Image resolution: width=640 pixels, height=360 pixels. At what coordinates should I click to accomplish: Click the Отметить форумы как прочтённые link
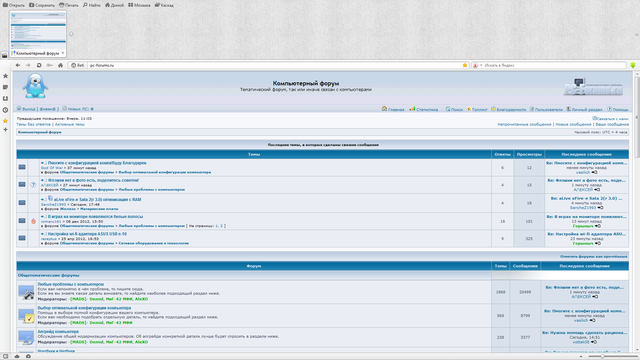click(x=593, y=256)
